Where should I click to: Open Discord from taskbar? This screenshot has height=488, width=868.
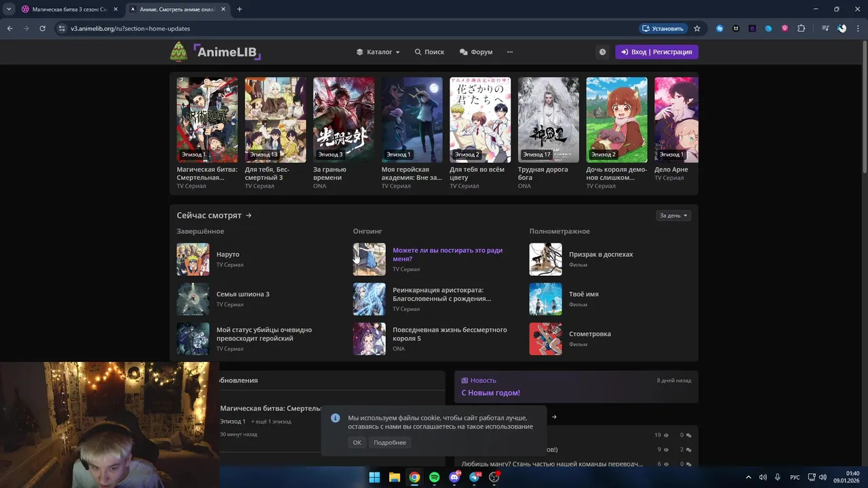pyautogui.click(x=454, y=477)
